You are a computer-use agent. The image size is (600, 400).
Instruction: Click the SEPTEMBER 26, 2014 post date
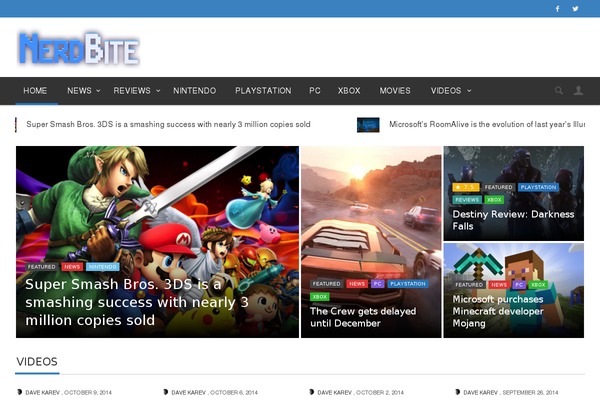530,392
